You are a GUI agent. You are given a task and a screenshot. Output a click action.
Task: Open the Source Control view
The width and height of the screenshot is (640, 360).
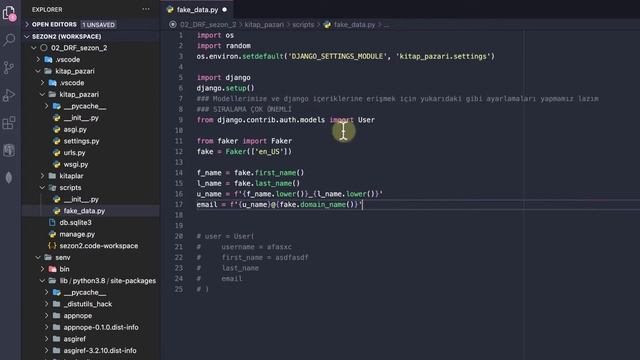click(9, 67)
